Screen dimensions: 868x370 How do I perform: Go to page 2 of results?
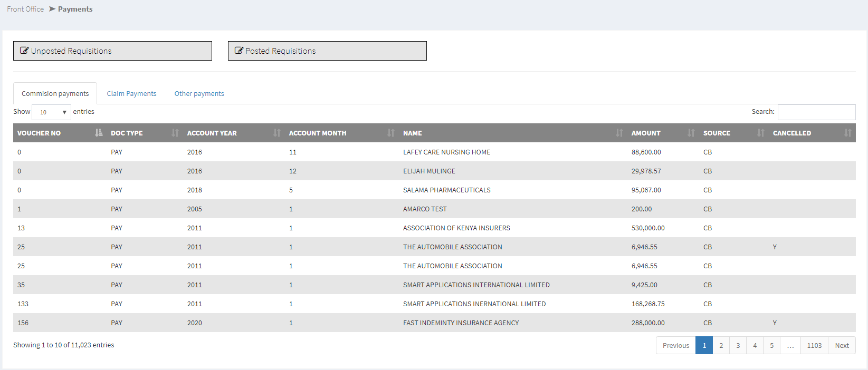(x=721, y=346)
